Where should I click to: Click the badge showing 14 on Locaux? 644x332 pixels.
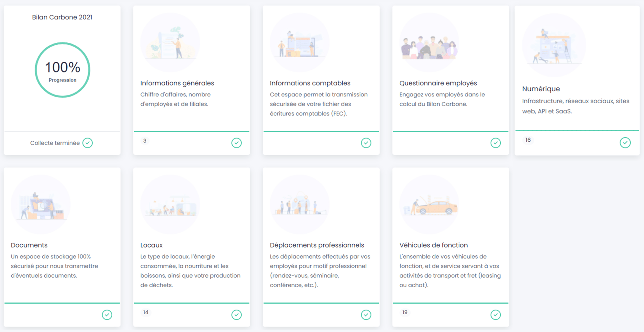click(146, 312)
